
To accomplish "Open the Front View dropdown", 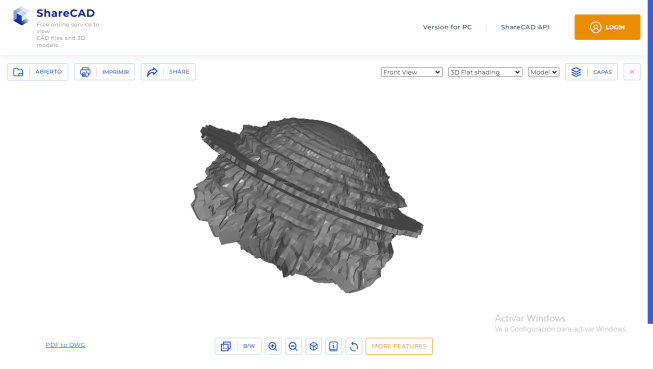I will point(411,72).
